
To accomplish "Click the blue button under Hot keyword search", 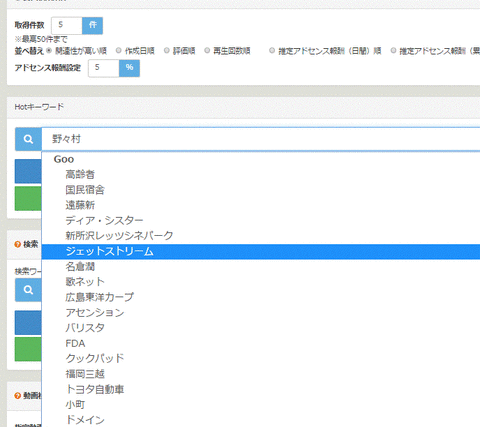I will click(28, 171).
